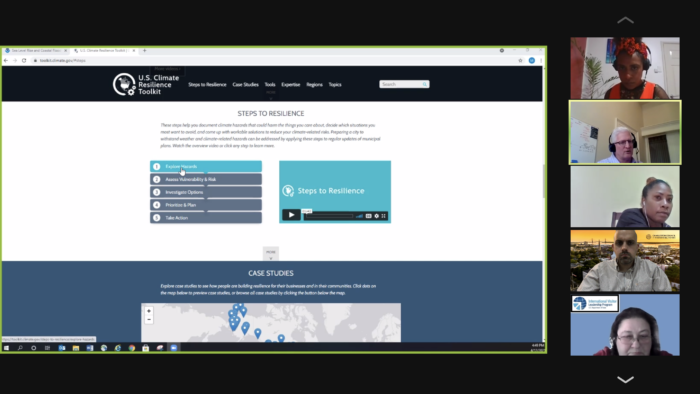Zoom in on the case studies map
This screenshot has width=700, height=394.
point(149,311)
